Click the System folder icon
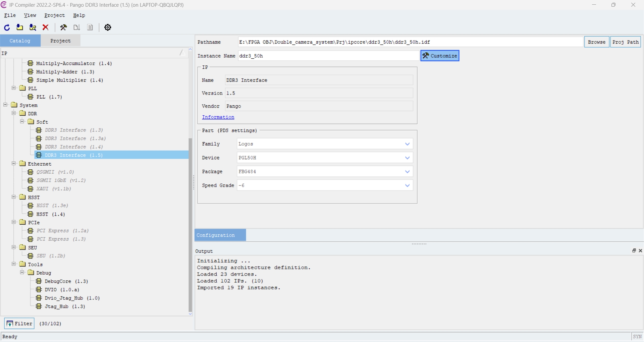The width and height of the screenshot is (644, 342). [14, 105]
